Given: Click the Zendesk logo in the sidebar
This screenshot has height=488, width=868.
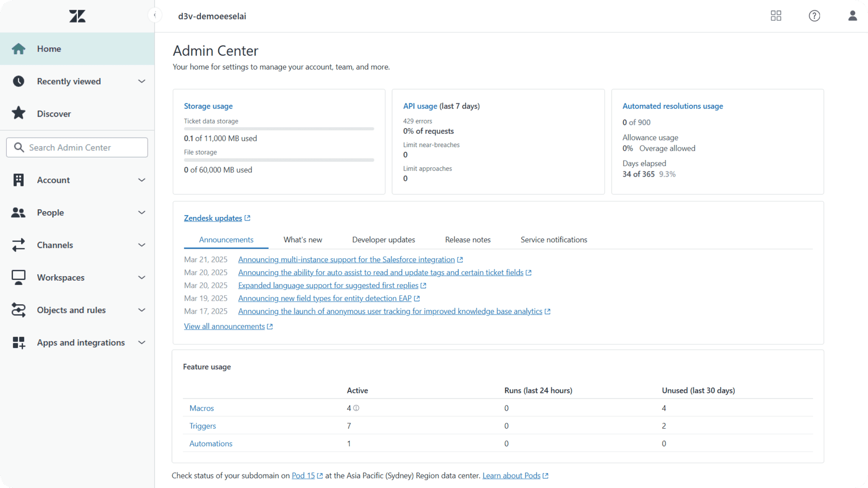Looking at the screenshot, I should click(x=76, y=15).
